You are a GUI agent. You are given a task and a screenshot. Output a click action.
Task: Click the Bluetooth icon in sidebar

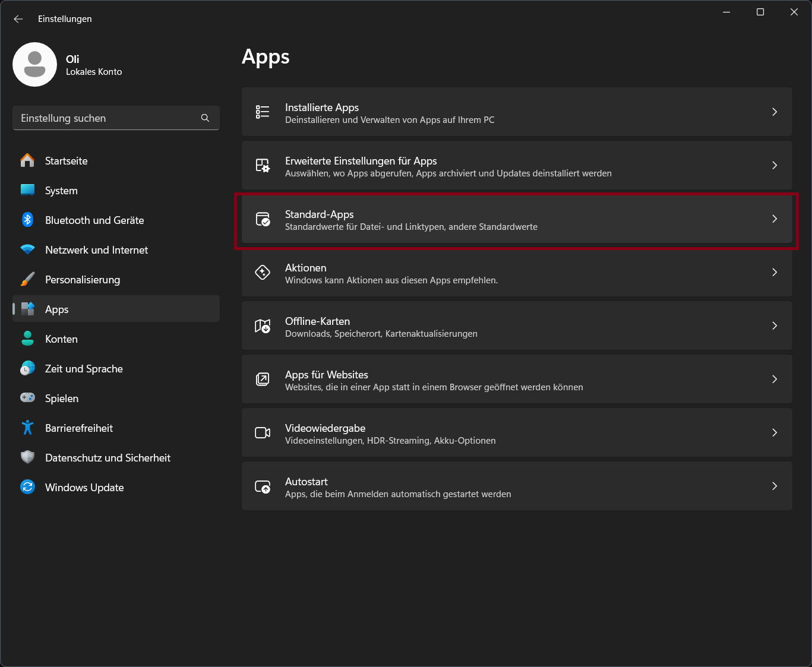27,220
